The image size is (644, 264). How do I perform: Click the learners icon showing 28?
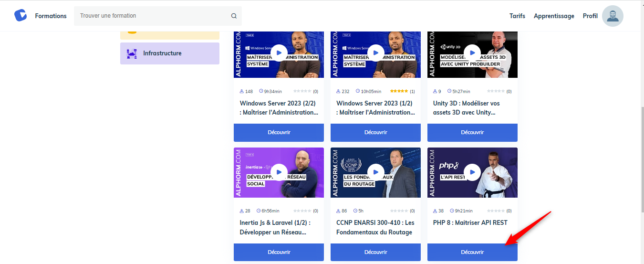pyautogui.click(x=242, y=211)
